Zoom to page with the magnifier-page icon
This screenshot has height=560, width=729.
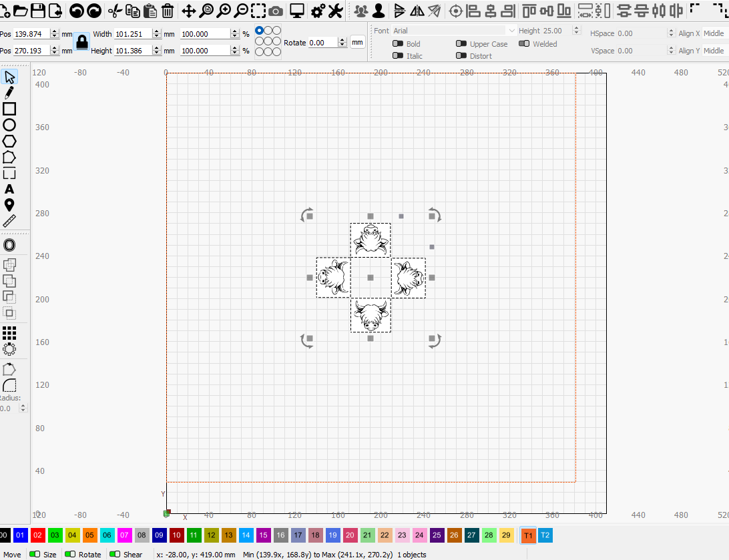[x=206, y=10]
